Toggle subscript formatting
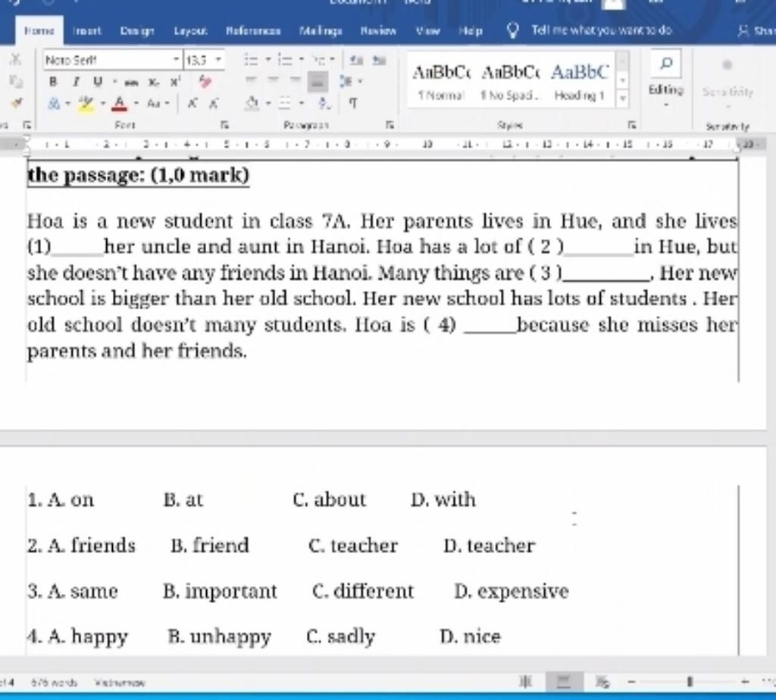This screenshot has height=700, width=776. click(154, 83)
